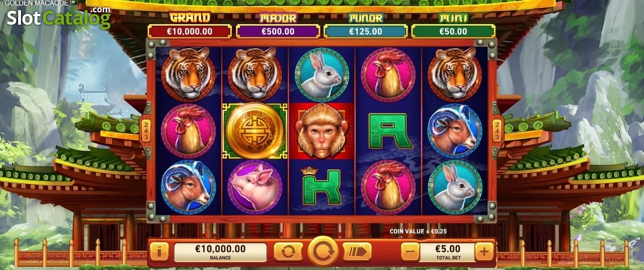Select the Mini jackpot €50.00 box
Image resolution: width=644 pixels, height=270 pixels.
pos(453,31)
